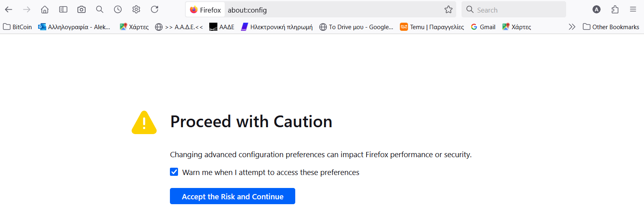The height and width of the screenshot is (222, 644).
Task: Open the sidebar panel toggle icon
Action: click(x=63, y=9)
